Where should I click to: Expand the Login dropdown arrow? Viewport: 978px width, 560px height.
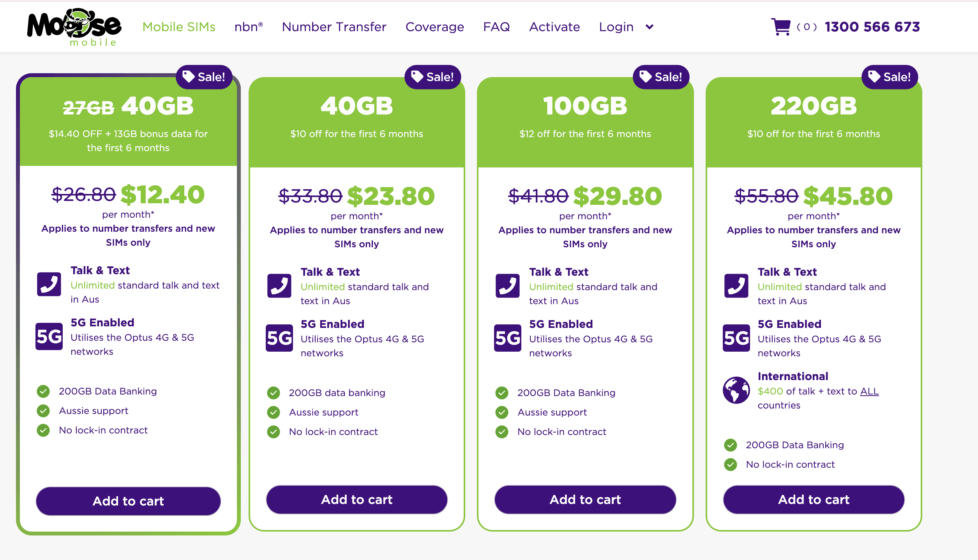[x=650, y=27]
